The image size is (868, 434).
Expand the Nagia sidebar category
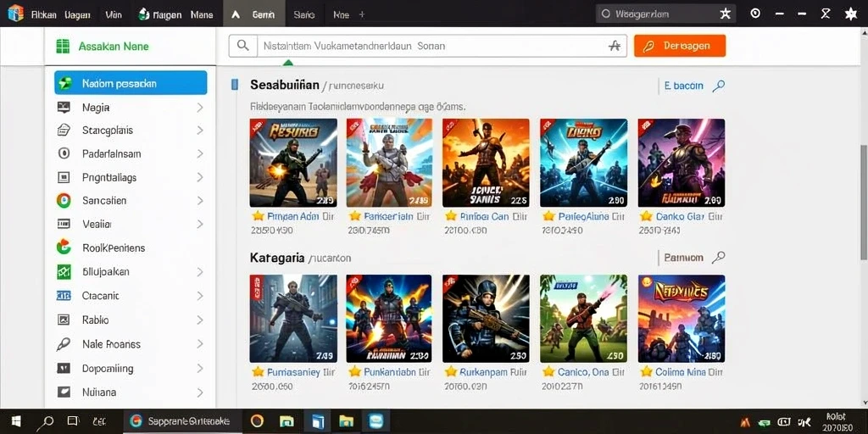tap(200, 108)
